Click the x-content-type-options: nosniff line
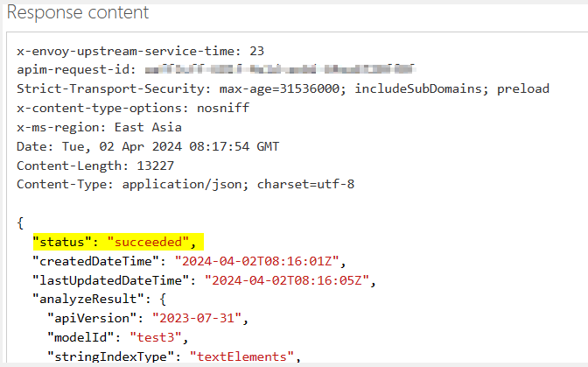Screen dimensions: 588x367 133,108
